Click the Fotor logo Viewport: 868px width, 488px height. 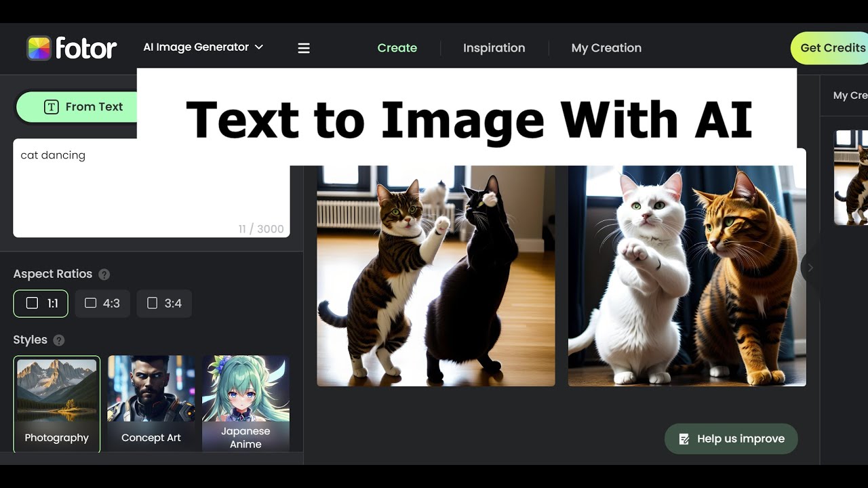click(71, 48)
